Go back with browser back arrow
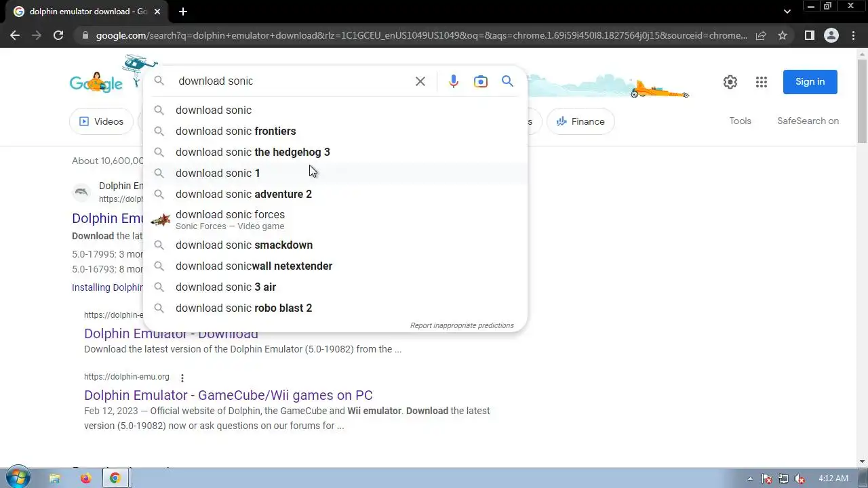The image size is (868, 488). pos(15,35)
